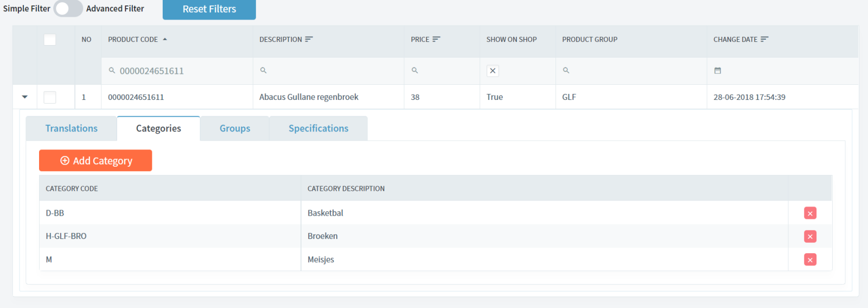Click the search icon in Product Group filter
Viewport: 868px width, 308px height.
tap(566, 71)
